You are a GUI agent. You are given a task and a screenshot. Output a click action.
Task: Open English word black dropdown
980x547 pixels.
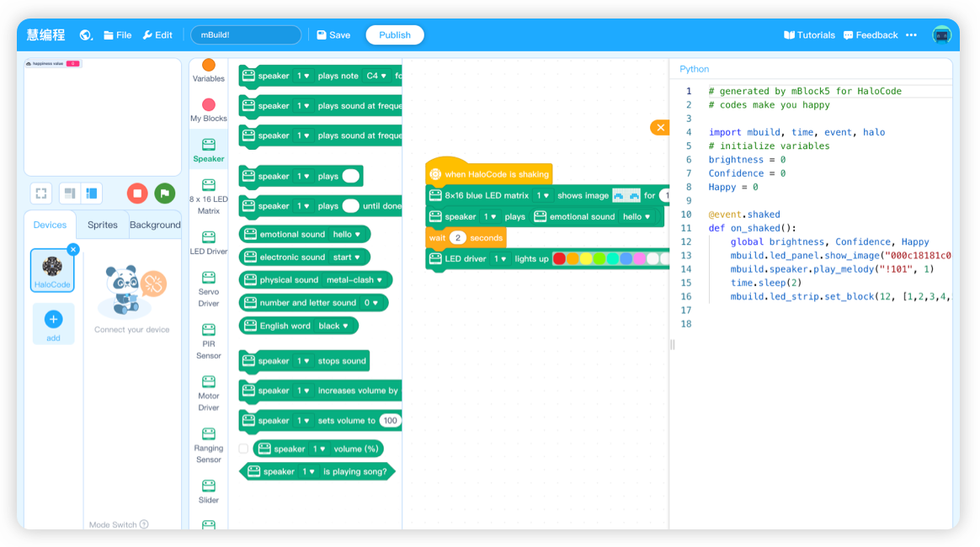tap(333, 326)
